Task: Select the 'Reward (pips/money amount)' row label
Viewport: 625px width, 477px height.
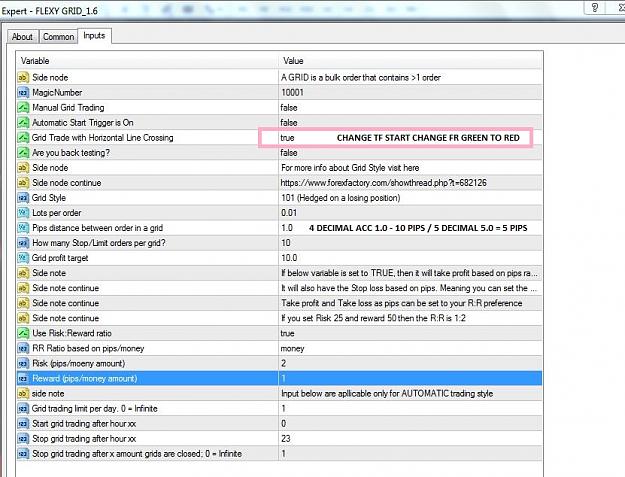Action: [x=85, y=379]
